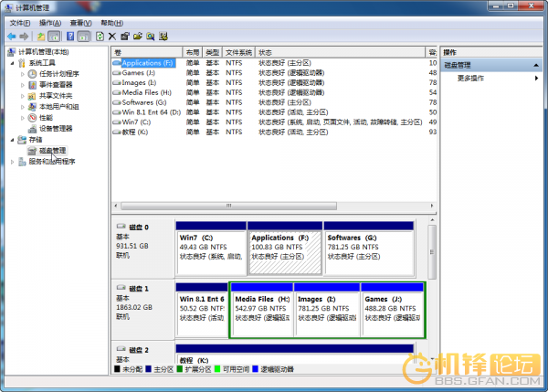
Task: Open Help via the blue question mark icon
Action: pos(70,37)
